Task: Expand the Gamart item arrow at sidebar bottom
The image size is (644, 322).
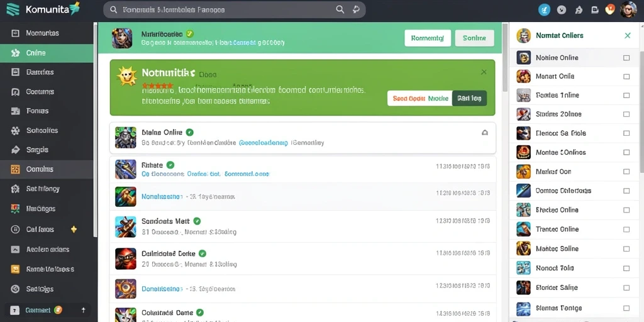Action: (x=84, y=310)
